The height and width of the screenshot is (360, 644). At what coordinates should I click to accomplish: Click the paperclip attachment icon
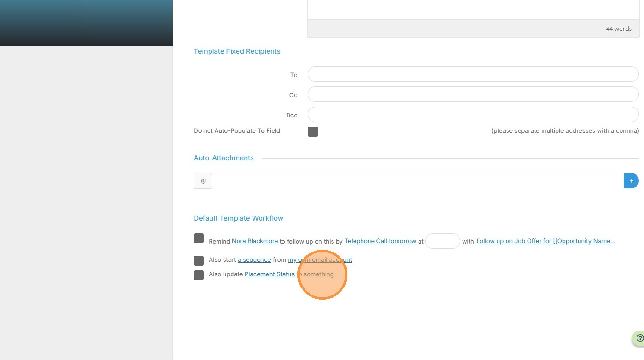tap(203, 181)
